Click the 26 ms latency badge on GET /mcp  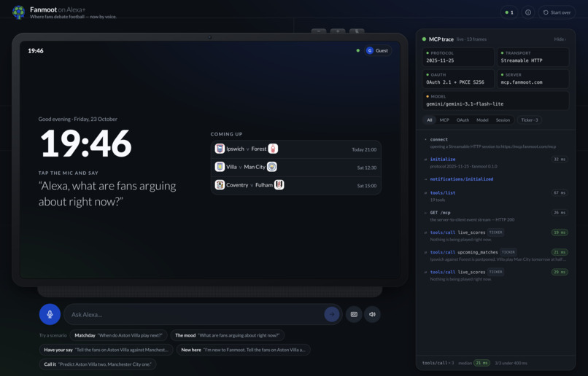560,213
